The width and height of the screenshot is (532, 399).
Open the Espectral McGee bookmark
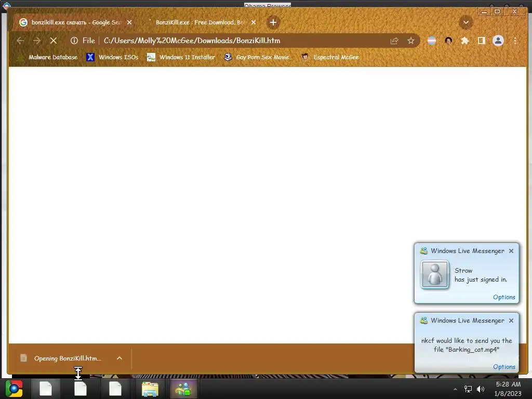tap(330, 57)
